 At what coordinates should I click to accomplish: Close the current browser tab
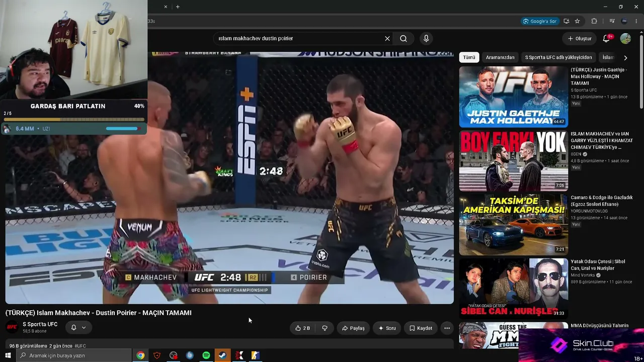(x=166, y=7)
